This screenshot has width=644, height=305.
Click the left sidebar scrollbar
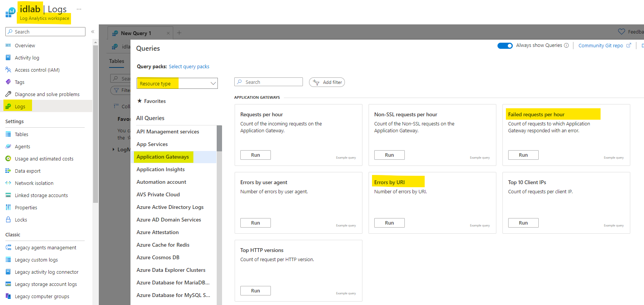tap(95, 124)
